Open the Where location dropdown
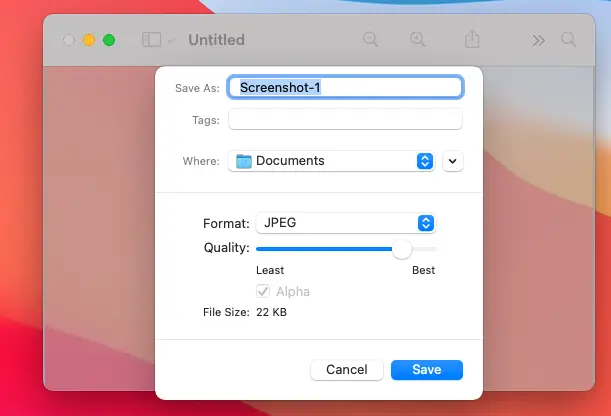The height and width of the screenshot is (416, 611). [x=331, y=161]
